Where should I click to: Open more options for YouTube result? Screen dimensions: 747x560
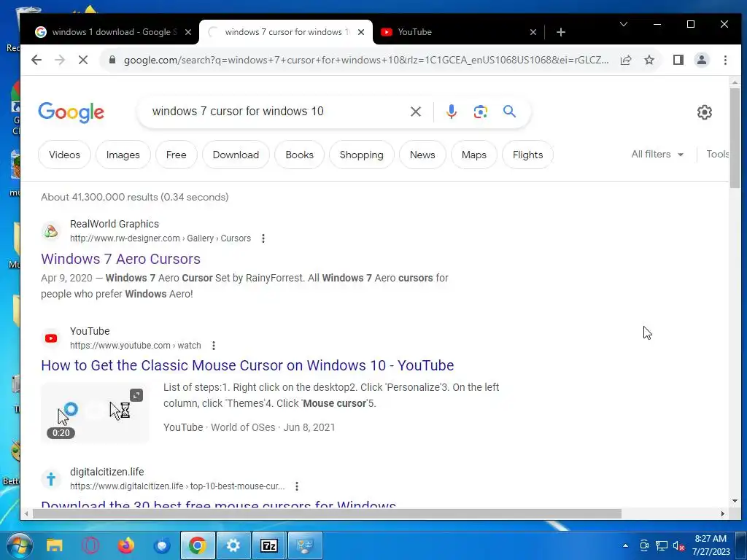(x=214, y=345)
